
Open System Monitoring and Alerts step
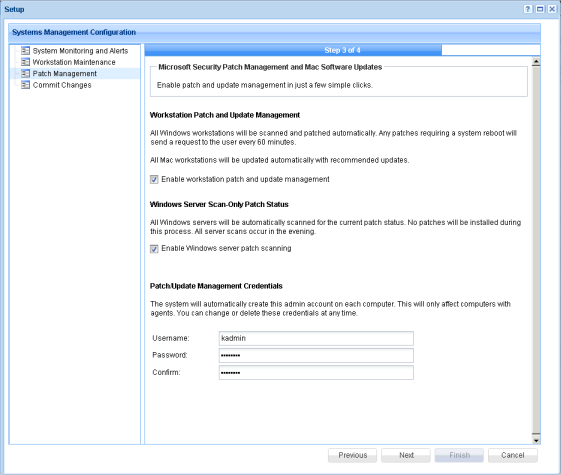pos(80,51)
